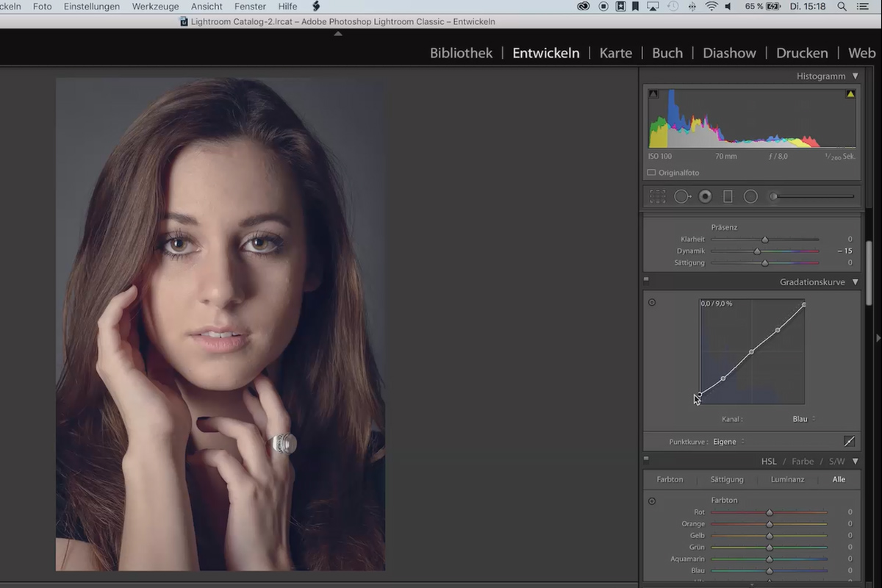This screenshot has width=882, height=588.
Task: Click the Grün Farbton slider handle
Action: click(770, 548)
